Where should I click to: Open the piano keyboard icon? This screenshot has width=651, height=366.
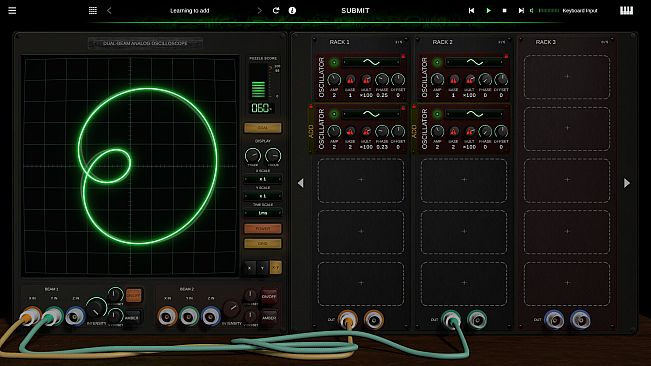point(627,10)
